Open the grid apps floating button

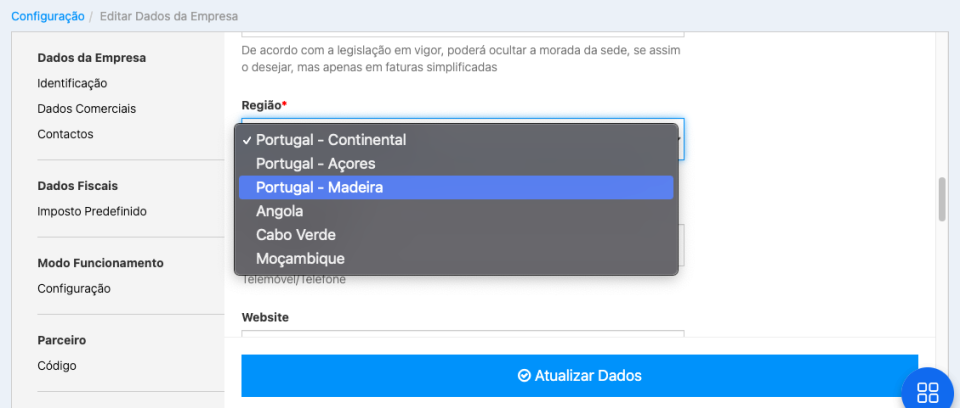pyautogui.click(x=927, y=391)
